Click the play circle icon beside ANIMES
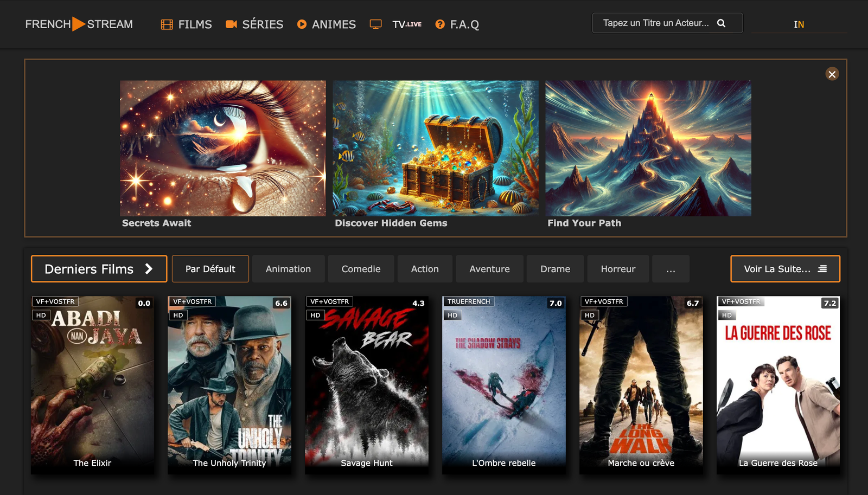The image size is (868, 495). tap(302, 24)
